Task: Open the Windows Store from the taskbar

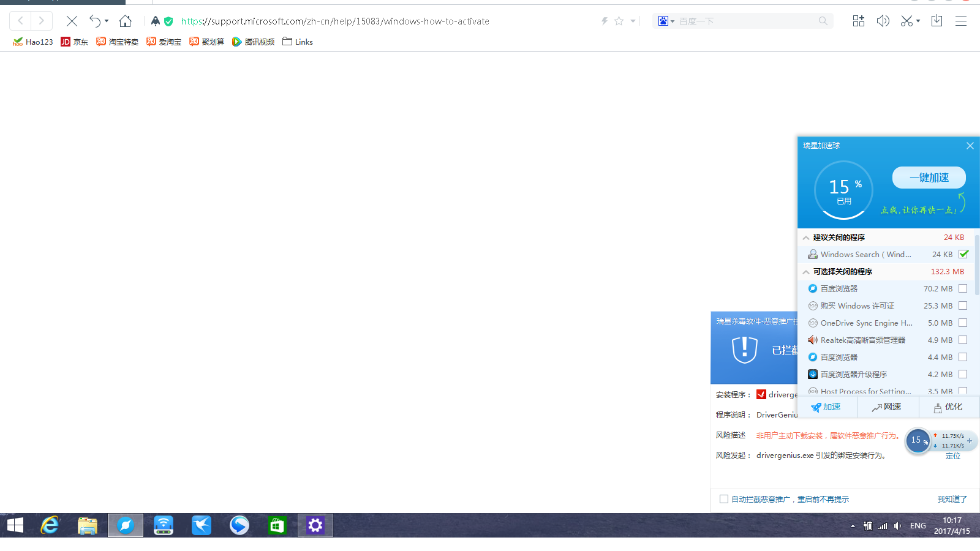Action: click(277, 525)
